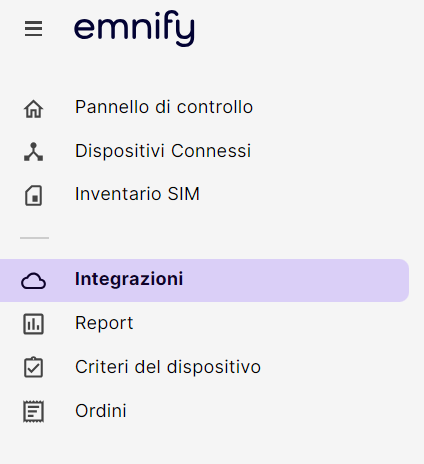Viewport: 424px width, 464px height.
Task: Click the blank area right of Ordini label
Action: coord(267,411)
